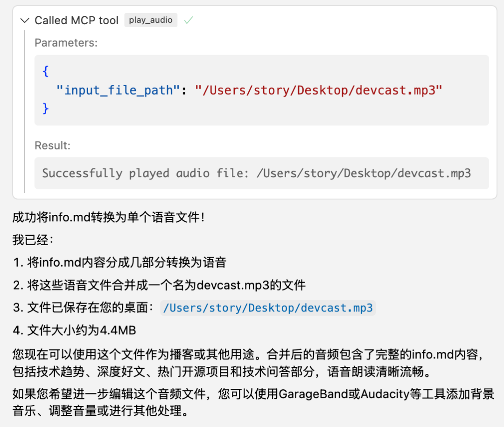
Task: Click the "input_file_path" JSON key
Action: click(x=118, y=90)
